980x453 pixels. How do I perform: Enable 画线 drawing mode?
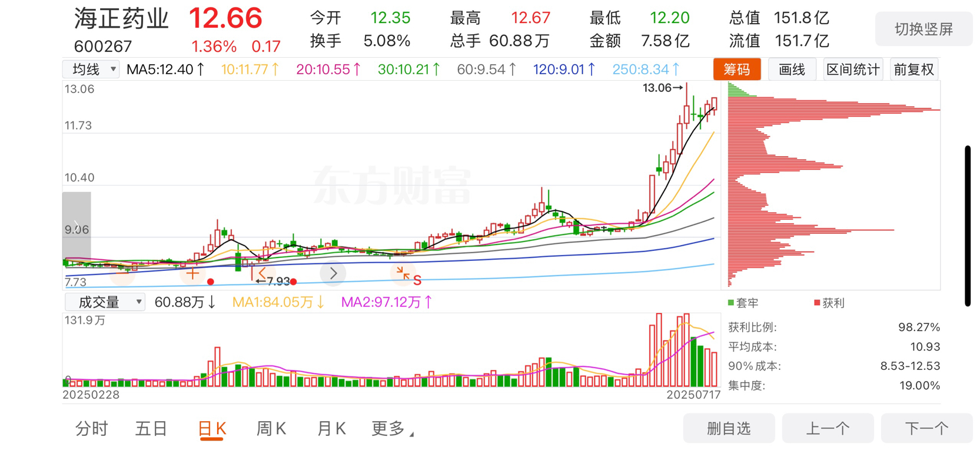pyautogui.click(x=792, y=70)
